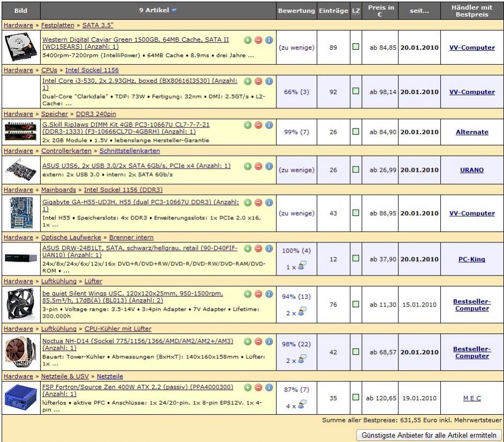
Task: Sort by Preis in € header
Action: pyautogui.click(x=381, y=11)
